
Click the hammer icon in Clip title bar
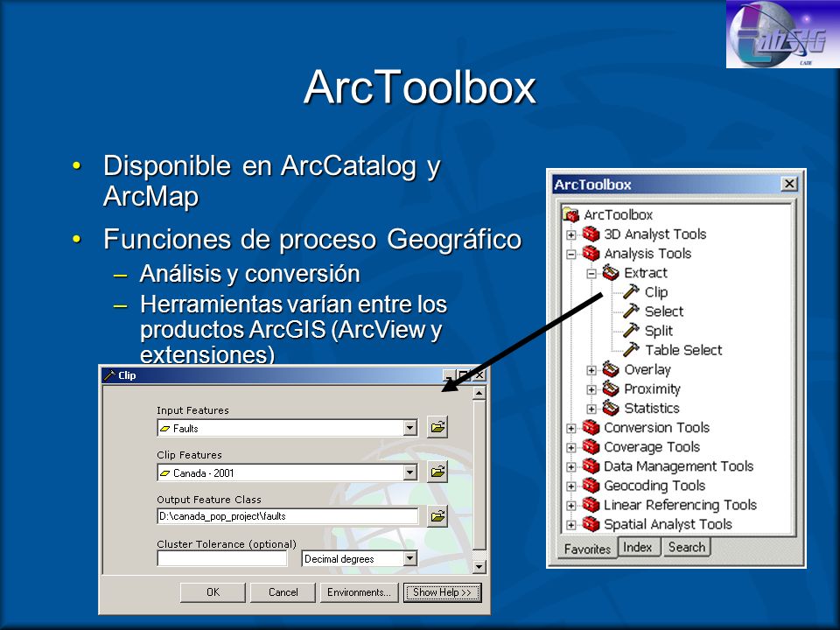110,375
